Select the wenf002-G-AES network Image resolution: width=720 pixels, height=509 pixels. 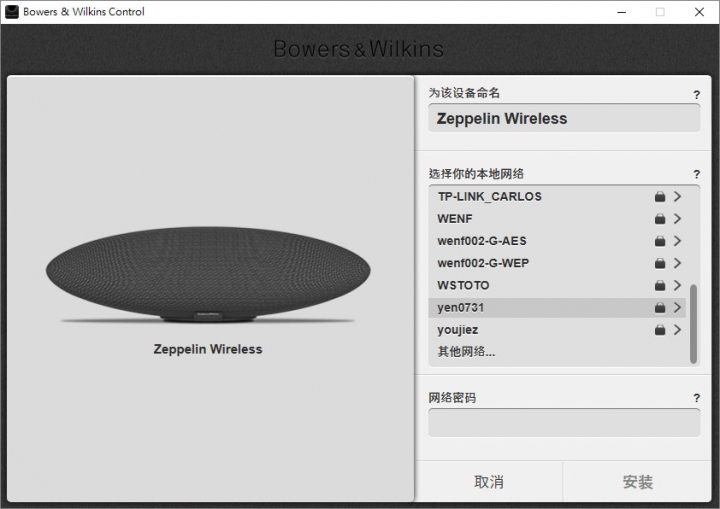pyautogui.click(x=557, y=241)
